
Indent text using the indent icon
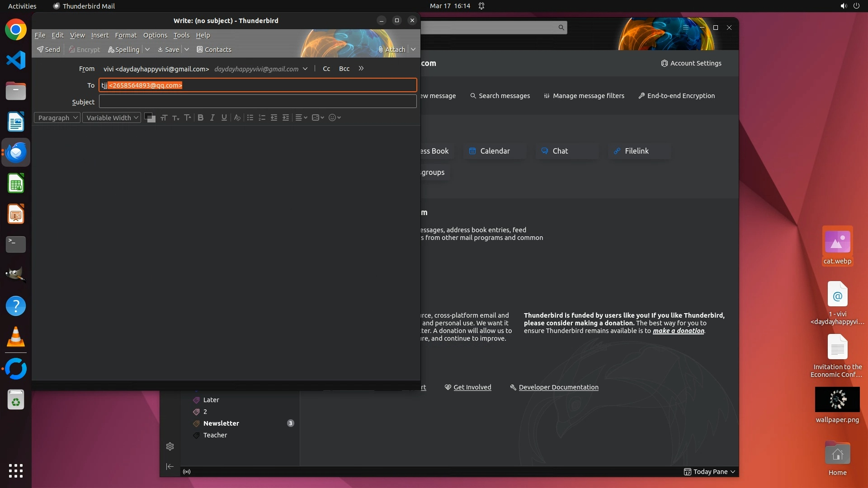point(286,117)
